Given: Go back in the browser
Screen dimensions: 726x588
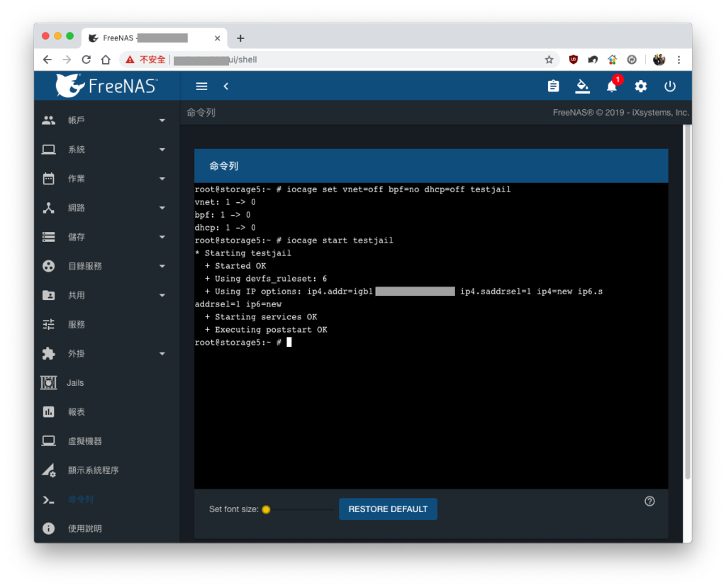Looking at the screenshot, I should [x=48, y=60].
